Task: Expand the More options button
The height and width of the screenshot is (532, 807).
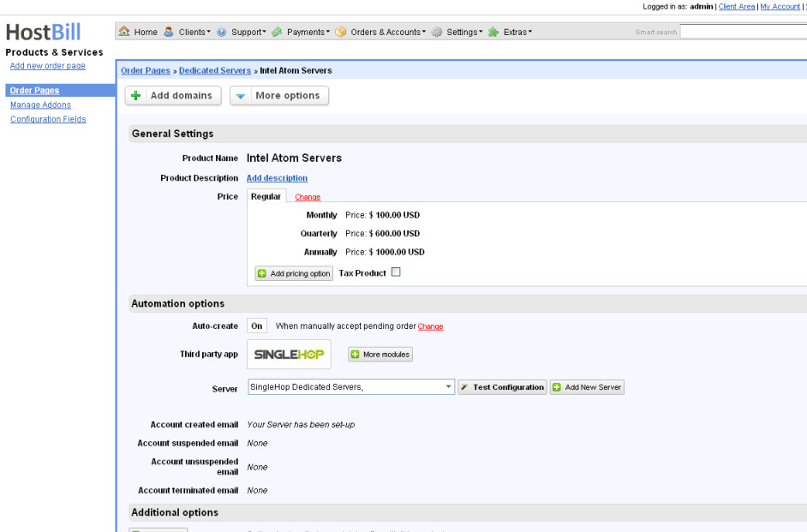Action: point(279,96)
